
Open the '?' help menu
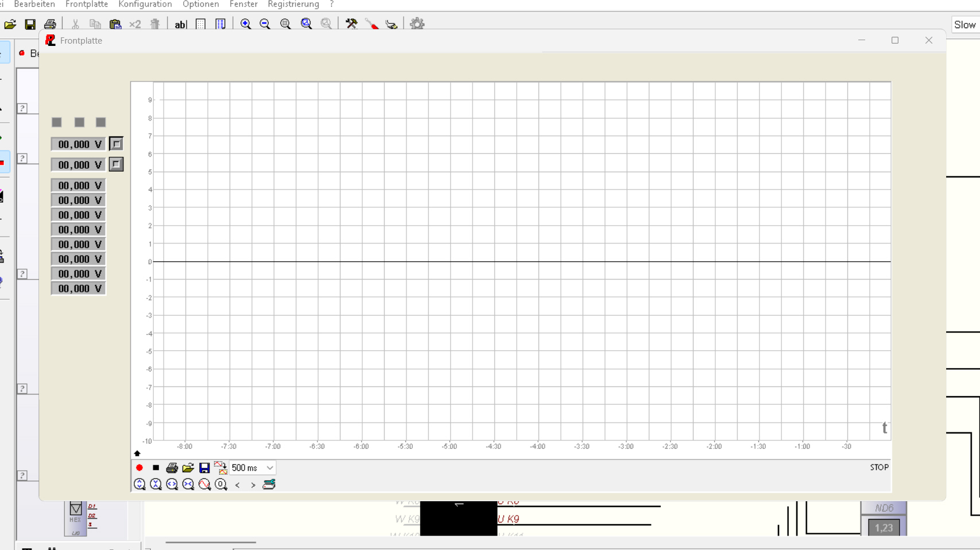pyautogui.click(x=331, y=4)
